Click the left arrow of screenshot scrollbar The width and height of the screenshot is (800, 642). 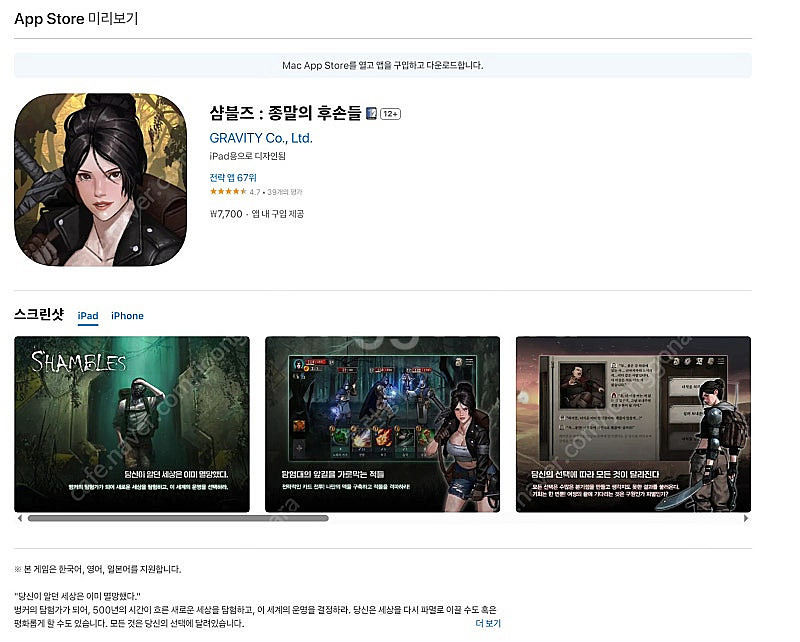tap(19, 518)
